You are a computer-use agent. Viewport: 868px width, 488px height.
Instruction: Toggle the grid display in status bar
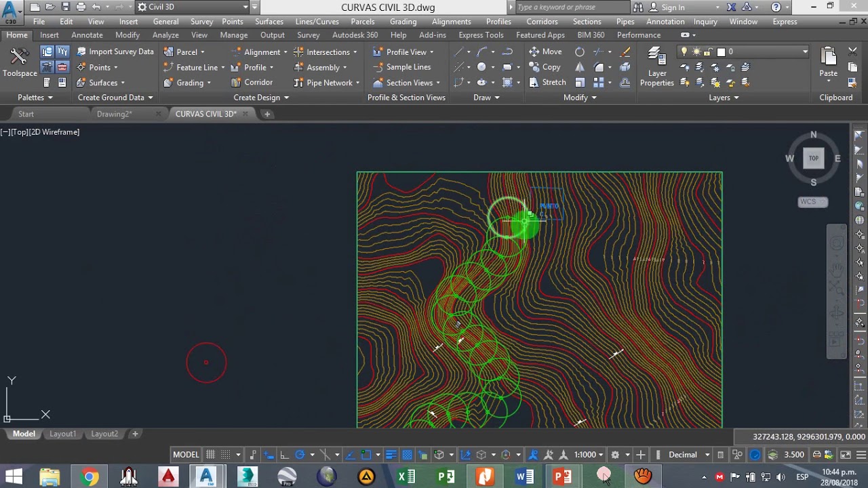(x=211, y=455)
